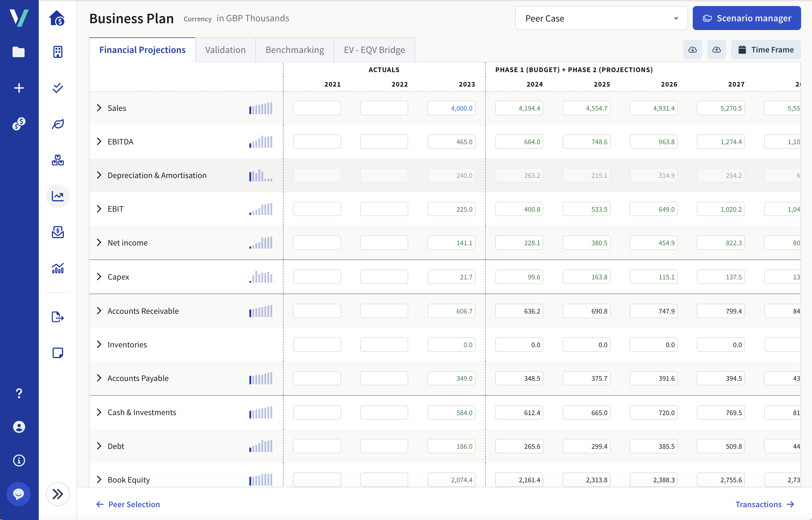
Task: Open the dividends inbox icon
Action: pyautogui.click(x=58, y=232)
